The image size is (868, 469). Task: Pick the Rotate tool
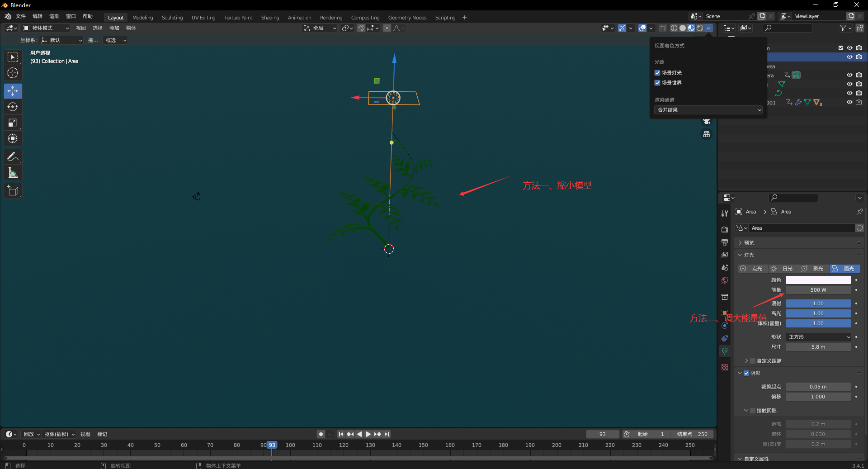(13, 107)
